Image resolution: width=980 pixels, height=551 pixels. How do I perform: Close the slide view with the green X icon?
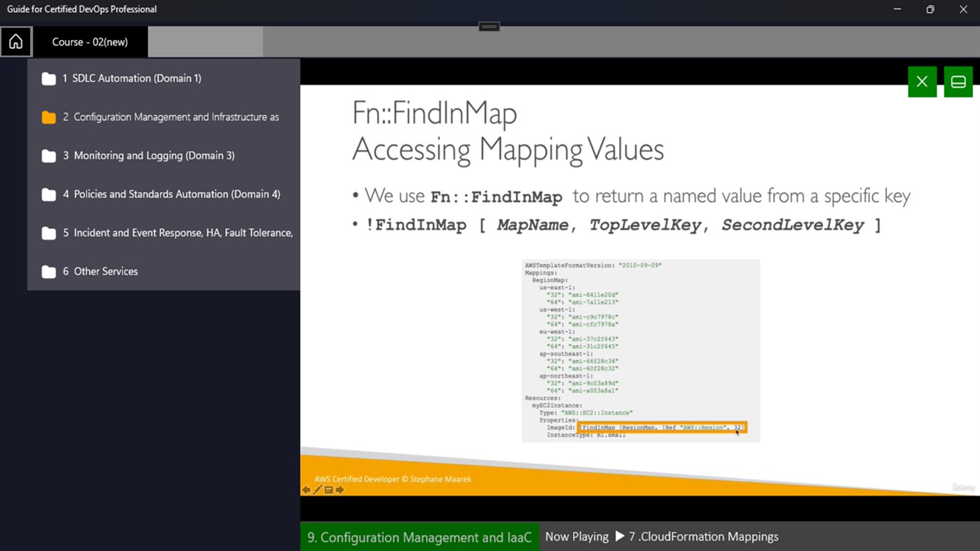(922, 81)
